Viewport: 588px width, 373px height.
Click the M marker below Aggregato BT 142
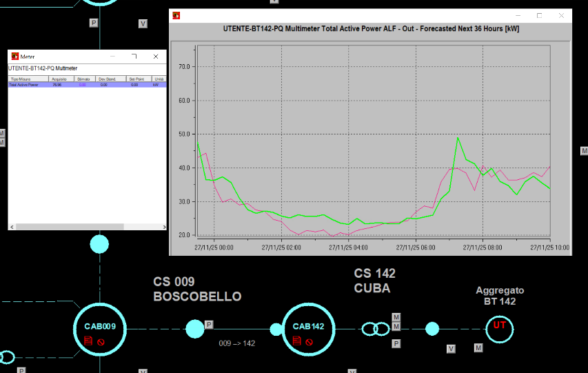[x=478, y=348]
